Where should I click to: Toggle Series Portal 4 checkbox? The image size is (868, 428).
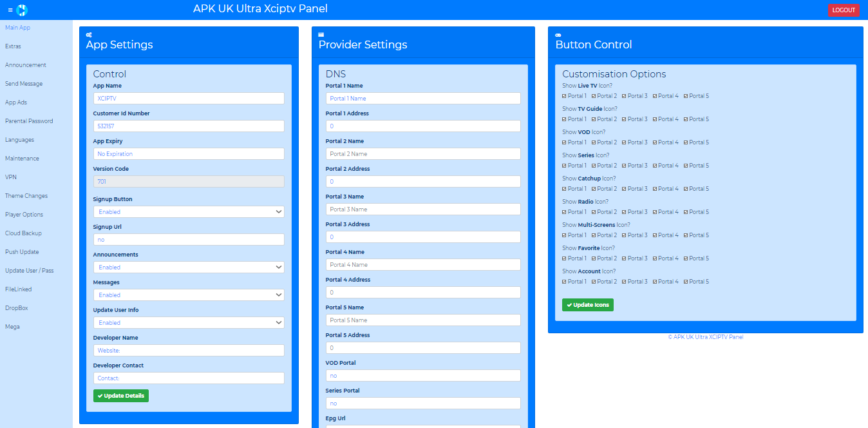coord(656,166)
